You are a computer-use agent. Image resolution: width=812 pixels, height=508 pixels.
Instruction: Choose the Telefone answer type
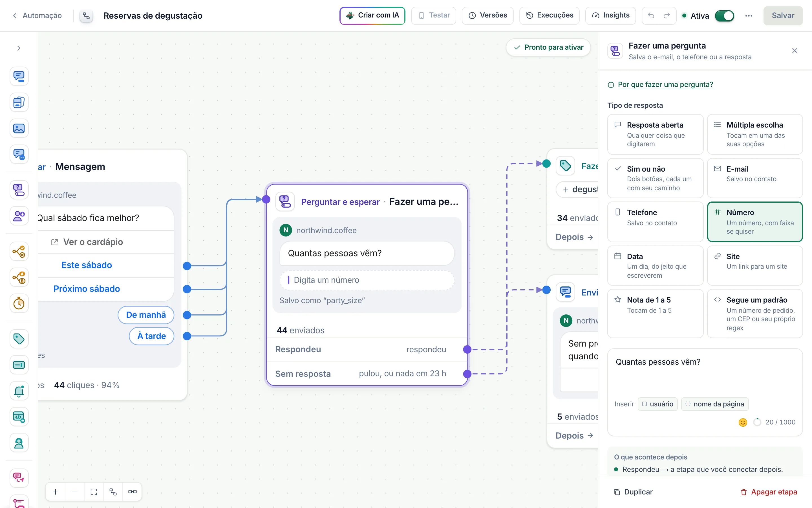pyautogui.click(x=655, y=222)
